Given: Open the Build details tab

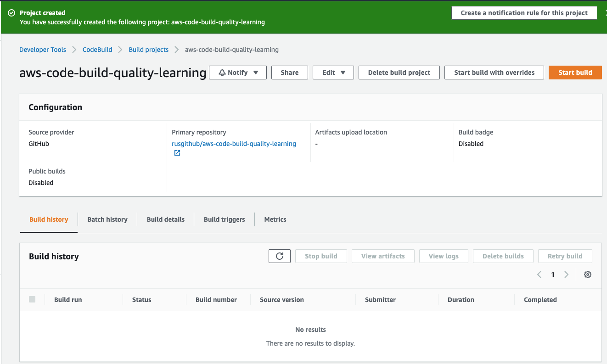Looking at the screenshot, I should tap(166, 219).
